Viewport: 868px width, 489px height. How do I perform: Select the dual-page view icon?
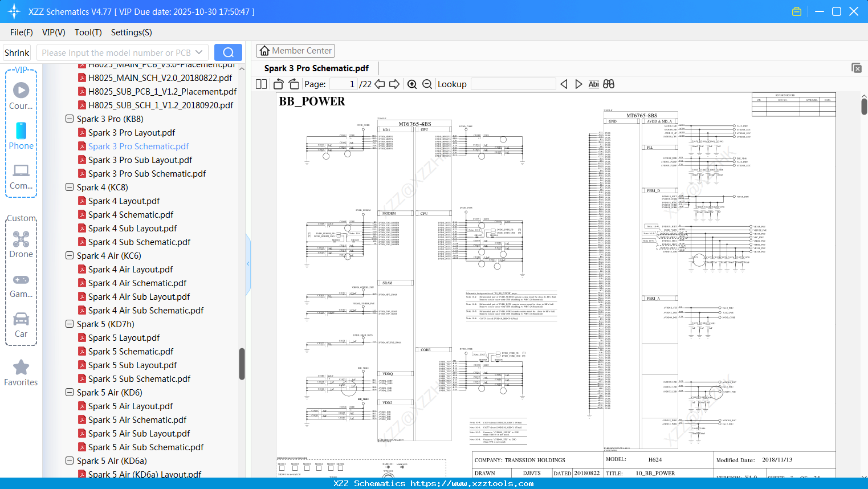[260, 84]
